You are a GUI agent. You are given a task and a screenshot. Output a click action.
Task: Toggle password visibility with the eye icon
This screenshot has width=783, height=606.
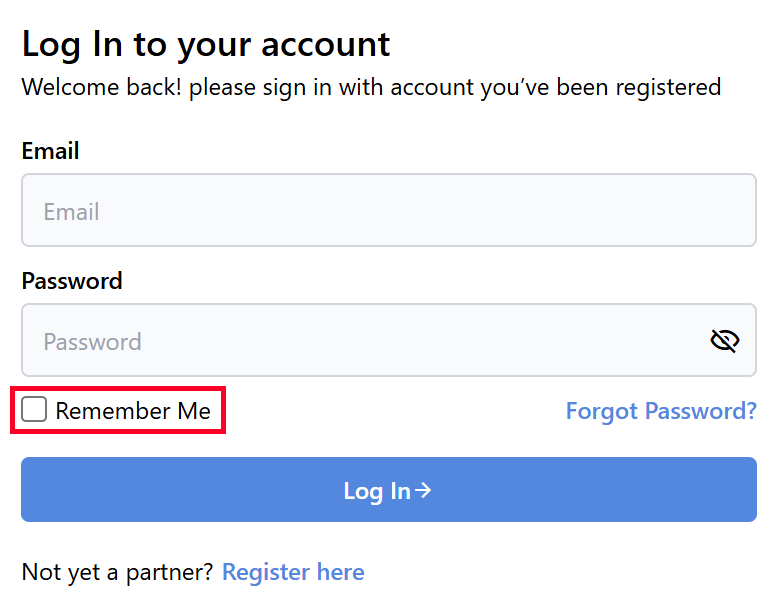point(724,341)
